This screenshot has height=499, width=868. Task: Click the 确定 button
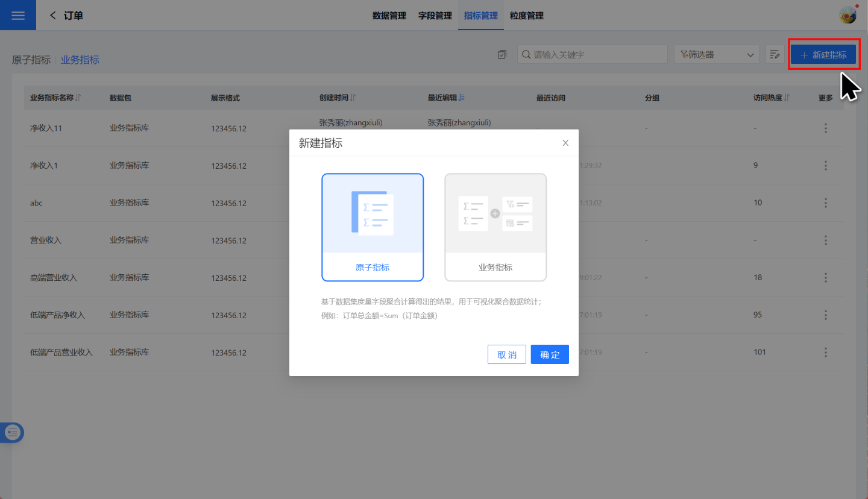[550, 355]
